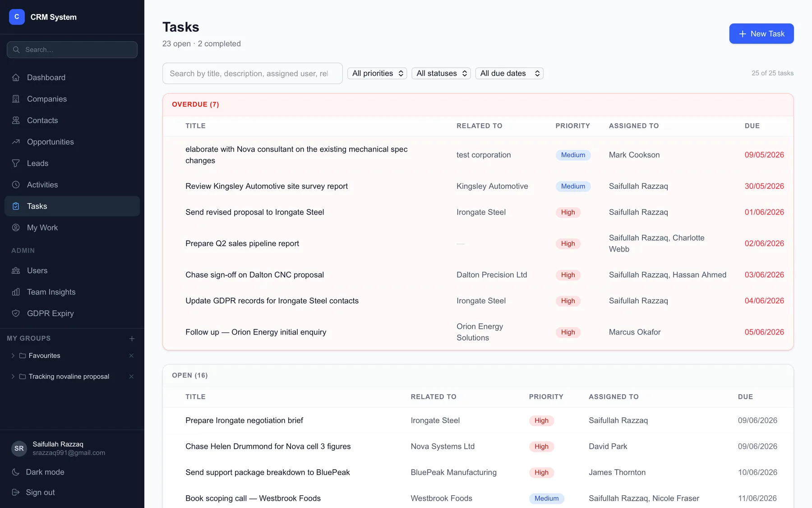This screenshot has width=812, height=508.
Task: Click the Dashboard home icon
Action: point(16,78)
